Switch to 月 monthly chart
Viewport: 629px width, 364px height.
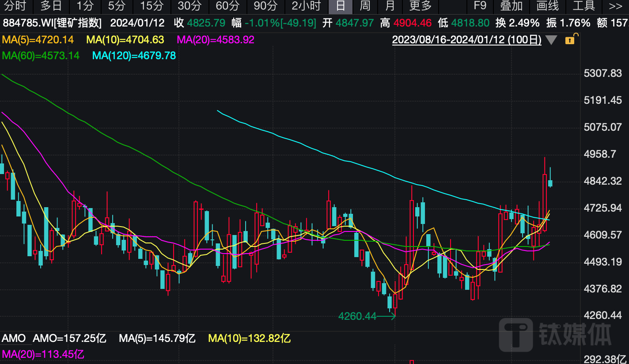point(390,6)
